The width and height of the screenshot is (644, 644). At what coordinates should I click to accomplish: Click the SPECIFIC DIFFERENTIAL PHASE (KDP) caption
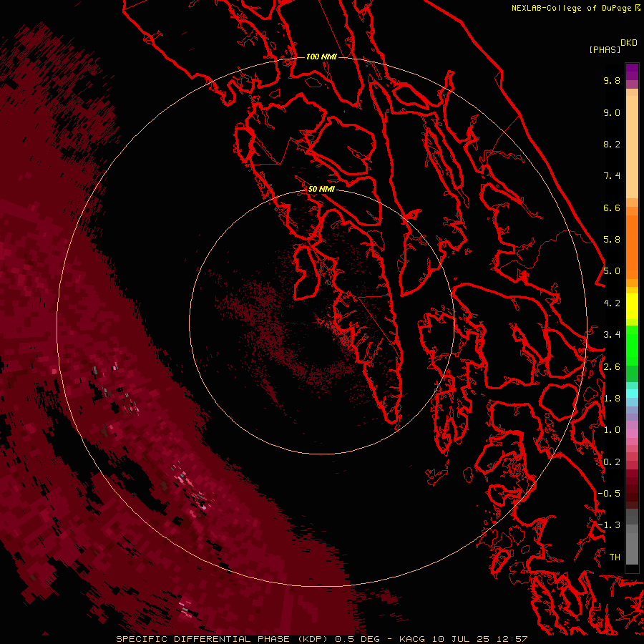[x=222, y=639]
